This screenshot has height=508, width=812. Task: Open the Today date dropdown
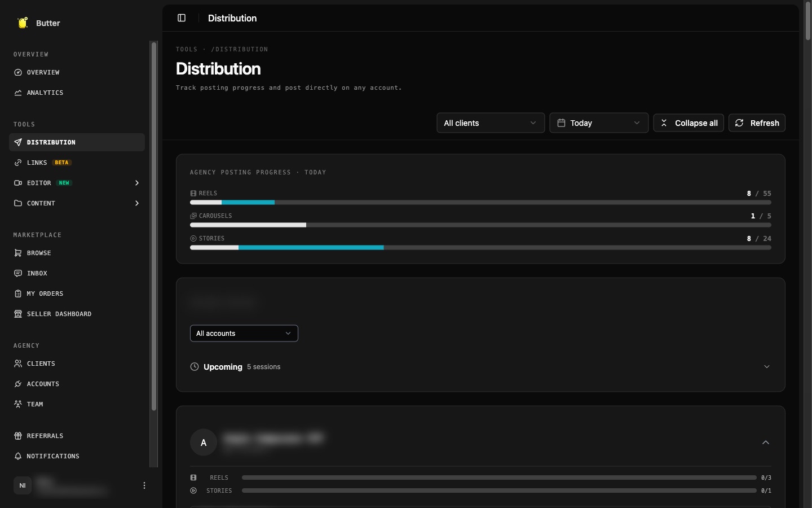599,123
